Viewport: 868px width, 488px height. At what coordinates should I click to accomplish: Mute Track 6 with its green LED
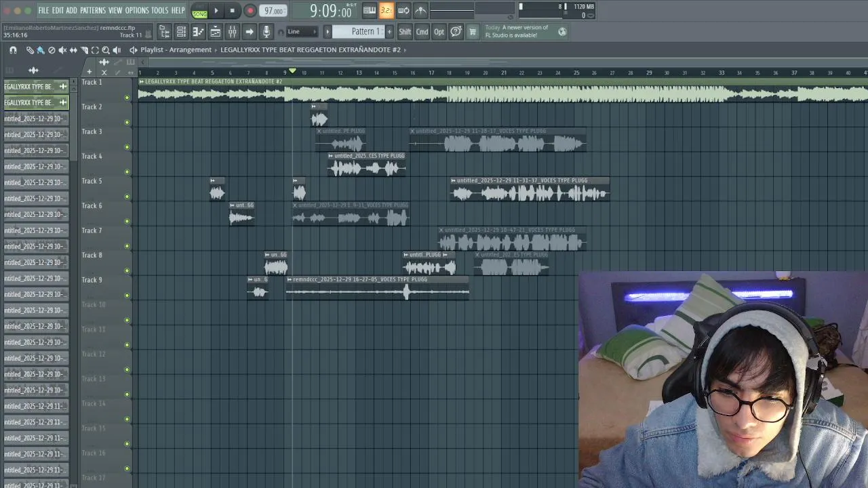[x=127, y=222]
